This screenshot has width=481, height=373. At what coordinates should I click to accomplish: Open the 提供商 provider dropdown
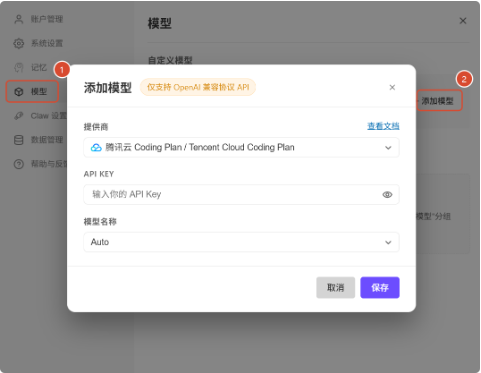coord(241,147)
